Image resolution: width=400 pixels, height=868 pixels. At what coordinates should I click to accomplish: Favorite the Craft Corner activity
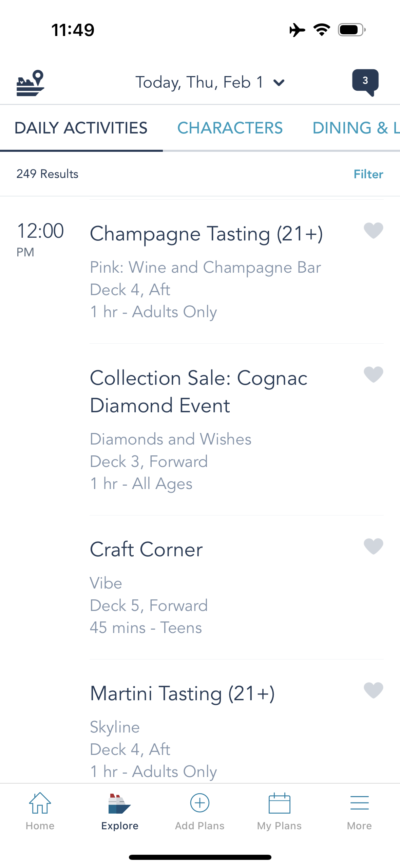click(x=373, y=546)
